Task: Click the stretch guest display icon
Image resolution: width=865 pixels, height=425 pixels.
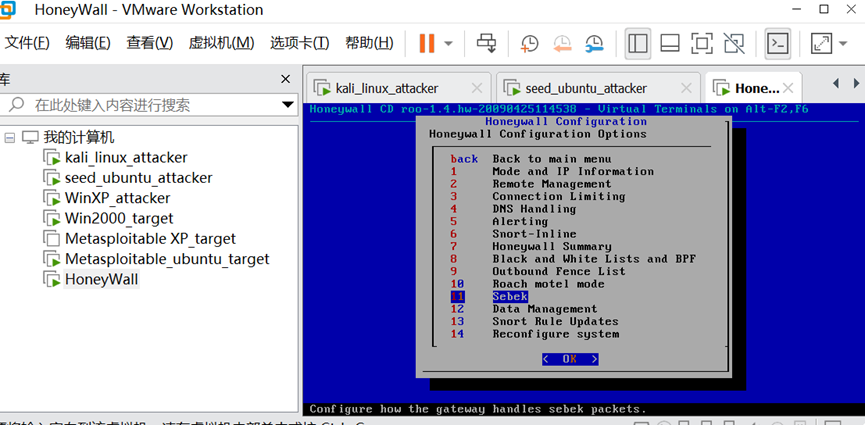Action: (821, 43)
